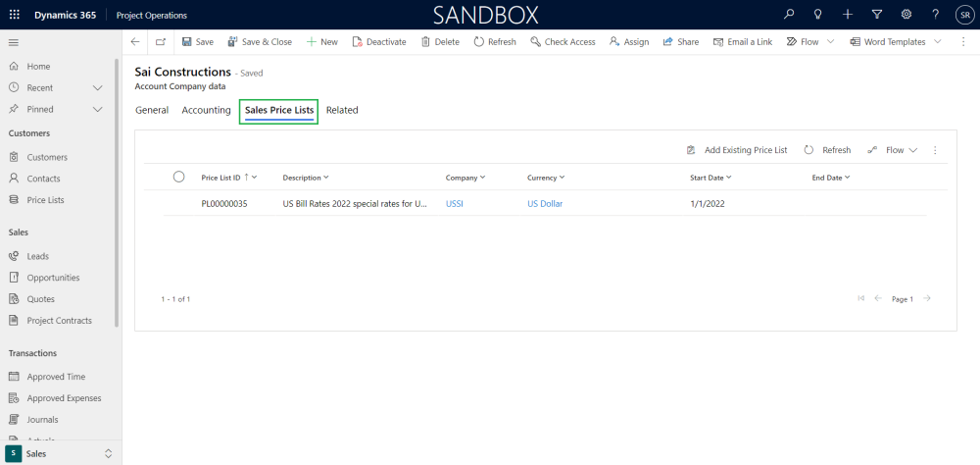Click Save in the command bar
980x465 pixels.
tap(198, 42)
